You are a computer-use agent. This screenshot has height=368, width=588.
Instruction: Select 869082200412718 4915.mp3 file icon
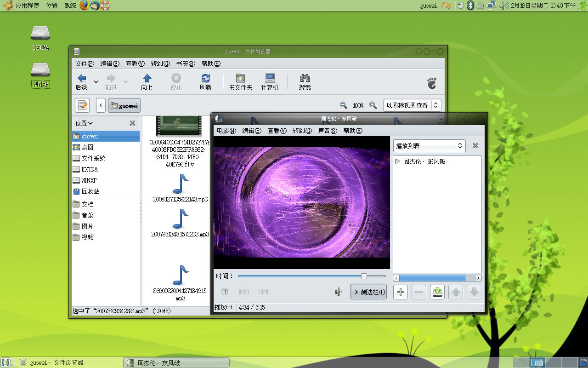[181, 276]
